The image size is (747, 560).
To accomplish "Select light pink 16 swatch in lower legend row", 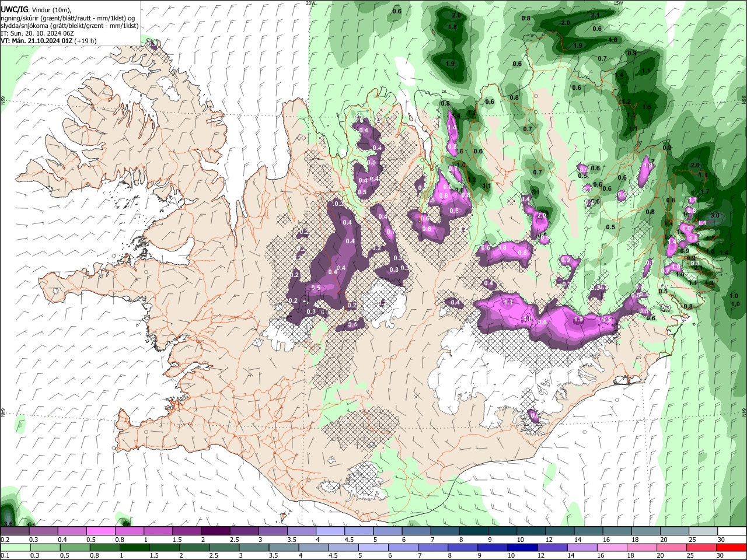I will click(x=612, y=548).
